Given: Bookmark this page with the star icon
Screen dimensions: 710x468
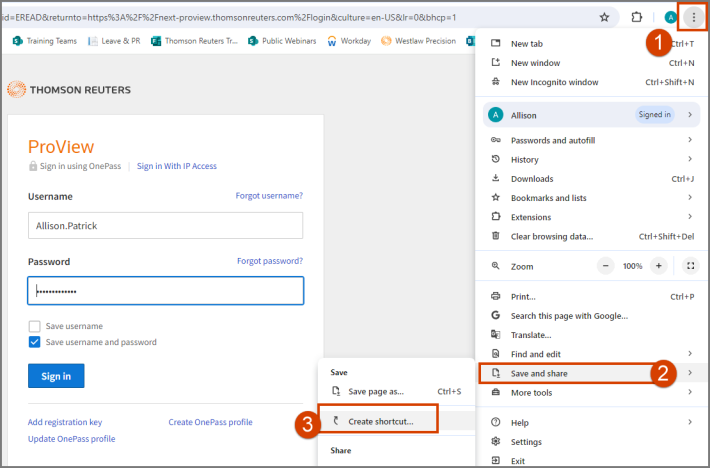Looking at the screenshot, I should 604,17.
